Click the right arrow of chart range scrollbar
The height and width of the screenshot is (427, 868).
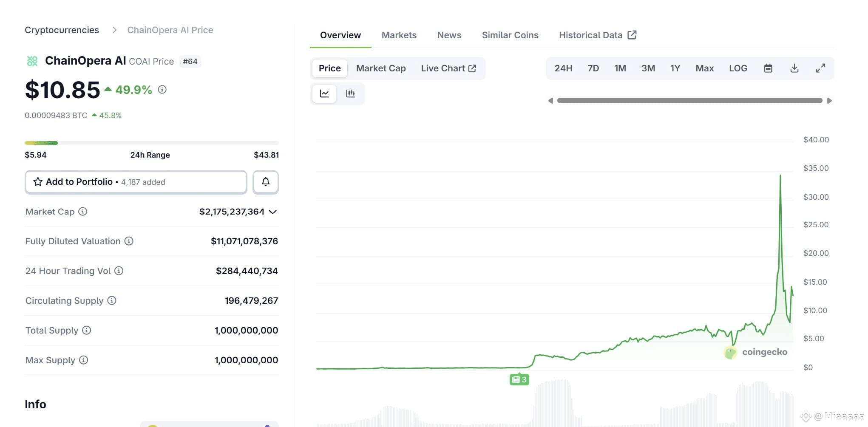click(829, 101)
